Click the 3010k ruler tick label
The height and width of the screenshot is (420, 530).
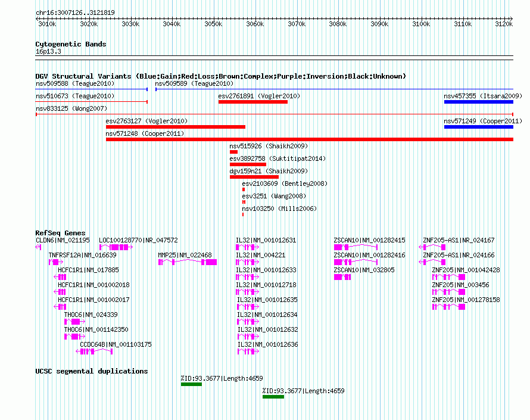[47, 24]
